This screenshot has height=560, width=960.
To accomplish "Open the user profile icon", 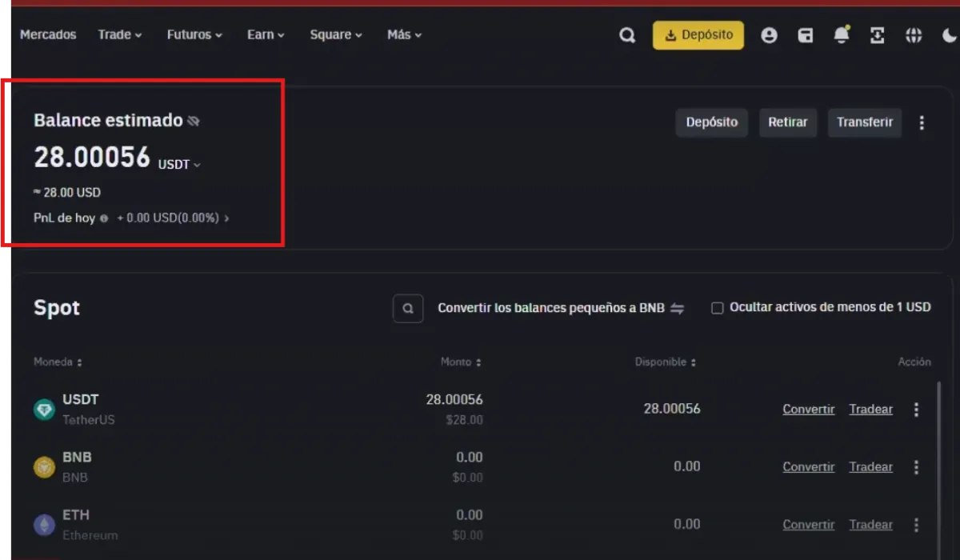I will pos(770,35).
